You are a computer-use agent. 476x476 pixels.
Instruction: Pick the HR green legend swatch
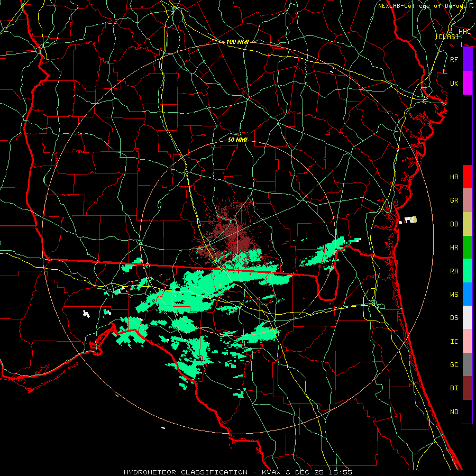click(x=467, y=247)
